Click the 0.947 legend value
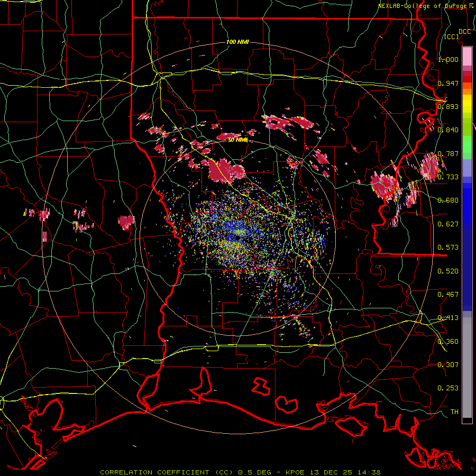 coord(448,83)
